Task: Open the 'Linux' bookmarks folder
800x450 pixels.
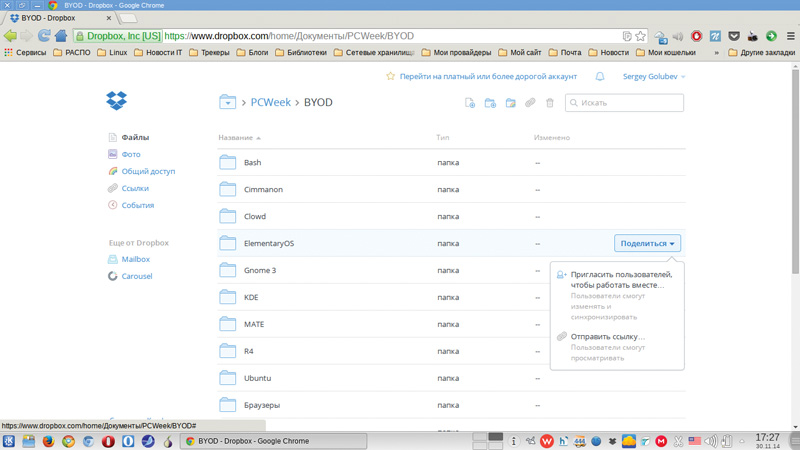Action: tap(112, 53)
